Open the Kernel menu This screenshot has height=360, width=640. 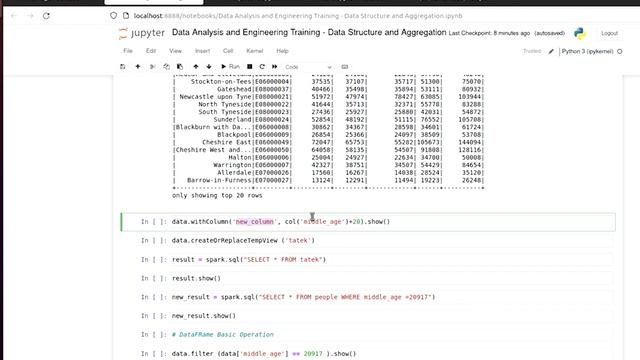255,51
